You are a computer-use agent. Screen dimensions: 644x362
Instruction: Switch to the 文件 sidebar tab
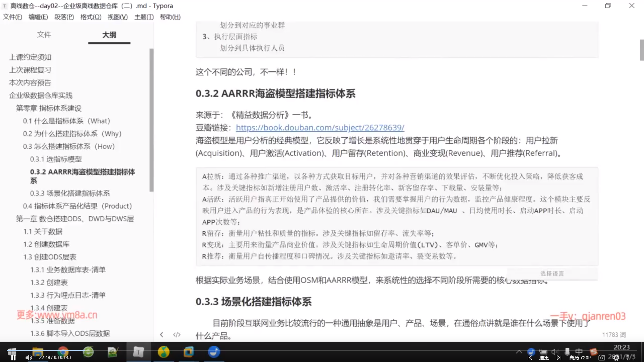(x=44, y=35)
